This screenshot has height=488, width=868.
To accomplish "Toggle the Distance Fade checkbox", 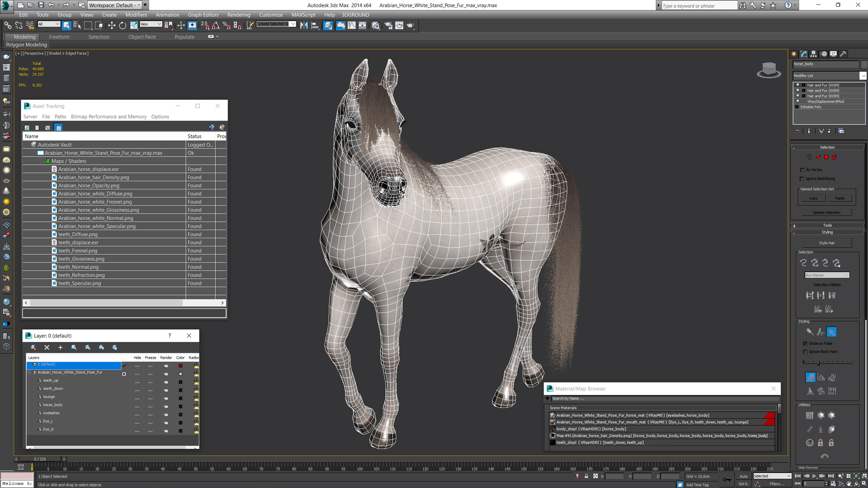I will click(805, 344).
